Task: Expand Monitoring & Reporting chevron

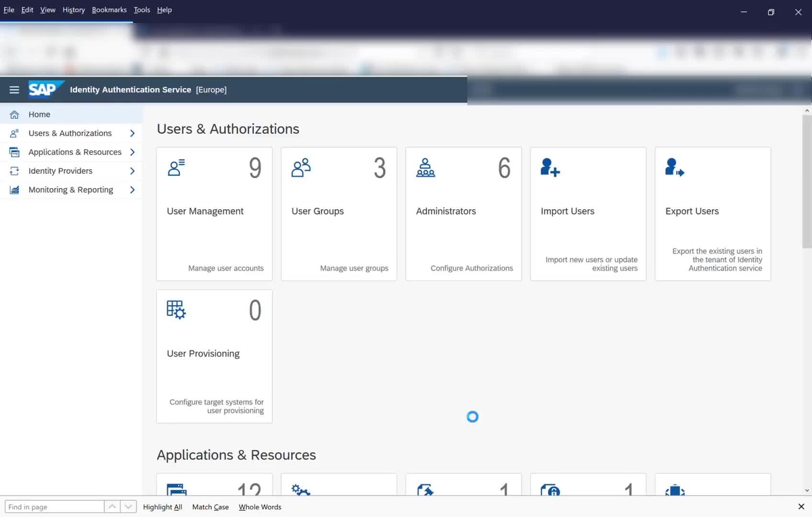Action: [x=133, y=190]
